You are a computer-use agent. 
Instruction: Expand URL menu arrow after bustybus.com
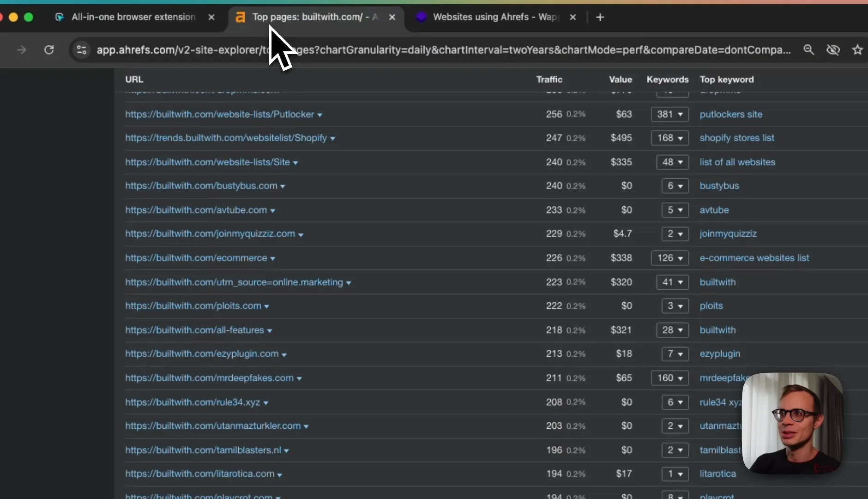click(x=283, y=186)
